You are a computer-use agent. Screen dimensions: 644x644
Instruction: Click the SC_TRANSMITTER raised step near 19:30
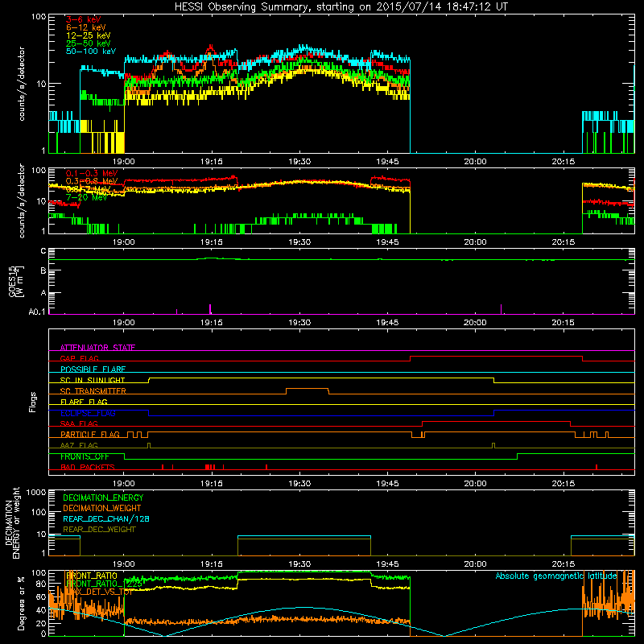click(308, 389)
